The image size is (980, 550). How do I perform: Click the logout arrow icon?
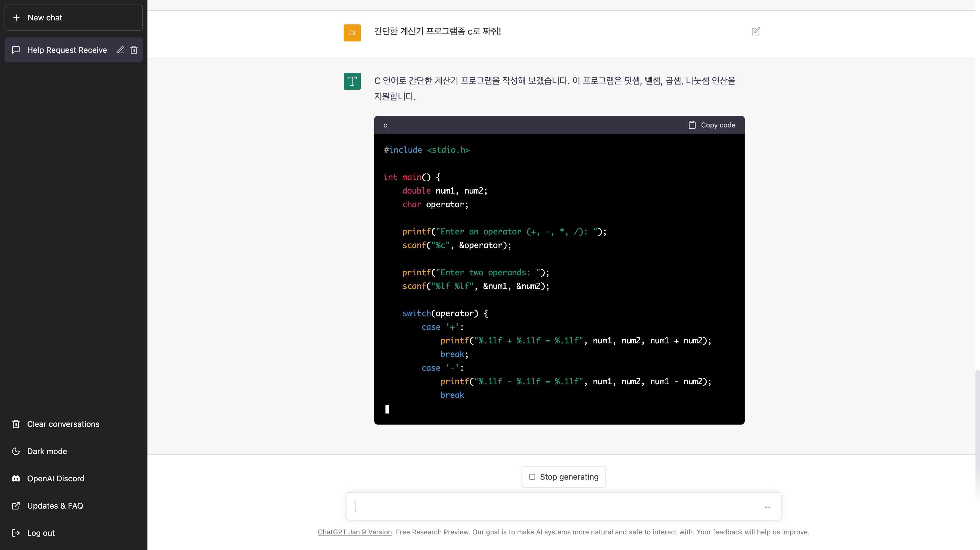[x=16, y=533]
